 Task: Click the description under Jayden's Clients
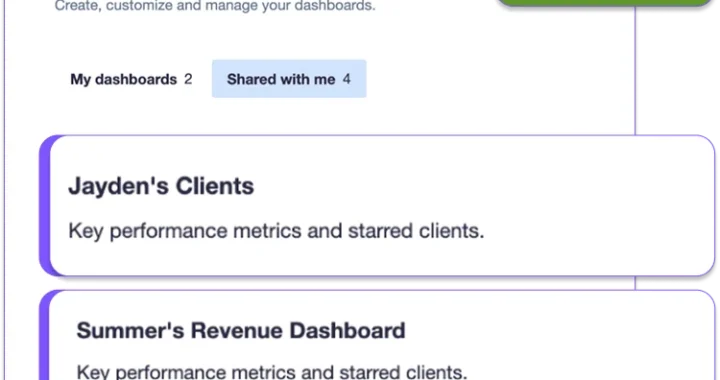[x=276, y=230]
